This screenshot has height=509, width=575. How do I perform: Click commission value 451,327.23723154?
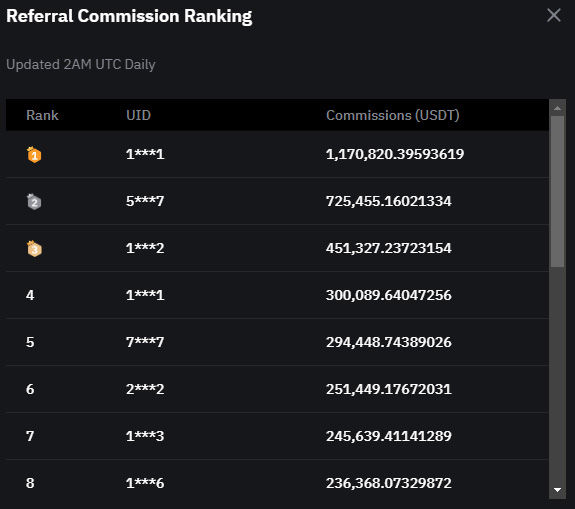(389, 248)
